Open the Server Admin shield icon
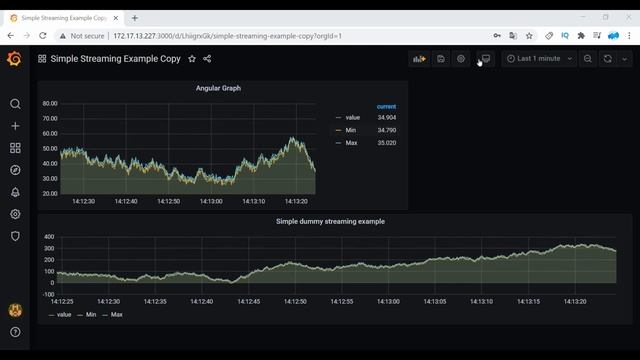 pyautogui.click(x=15, y=236)
